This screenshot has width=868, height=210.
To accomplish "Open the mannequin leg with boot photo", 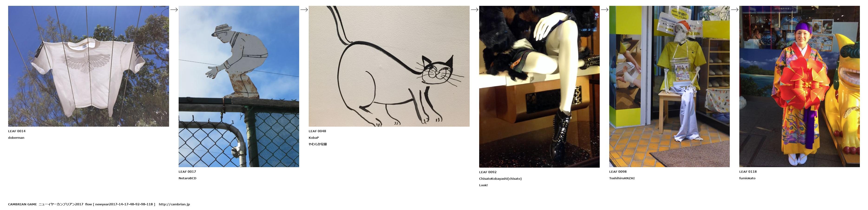I will pyautogui.click(x=540, y=87).
